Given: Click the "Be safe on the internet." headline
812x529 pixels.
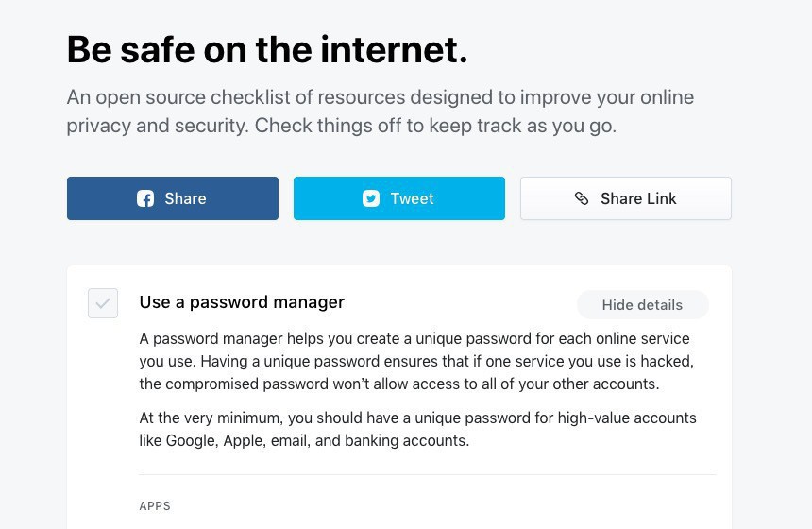Looking at the screenshot, I should click(267, 50).
